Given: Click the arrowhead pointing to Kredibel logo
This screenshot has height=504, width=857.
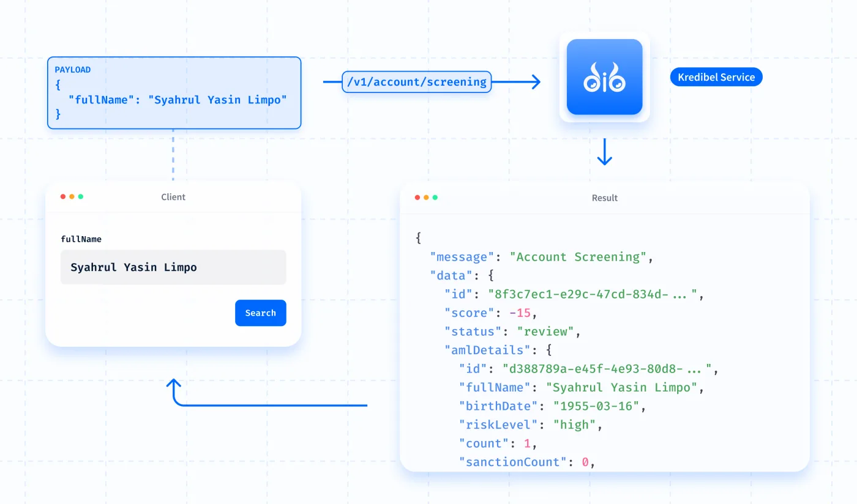Looking at the screenshot, I should (535, 81).
